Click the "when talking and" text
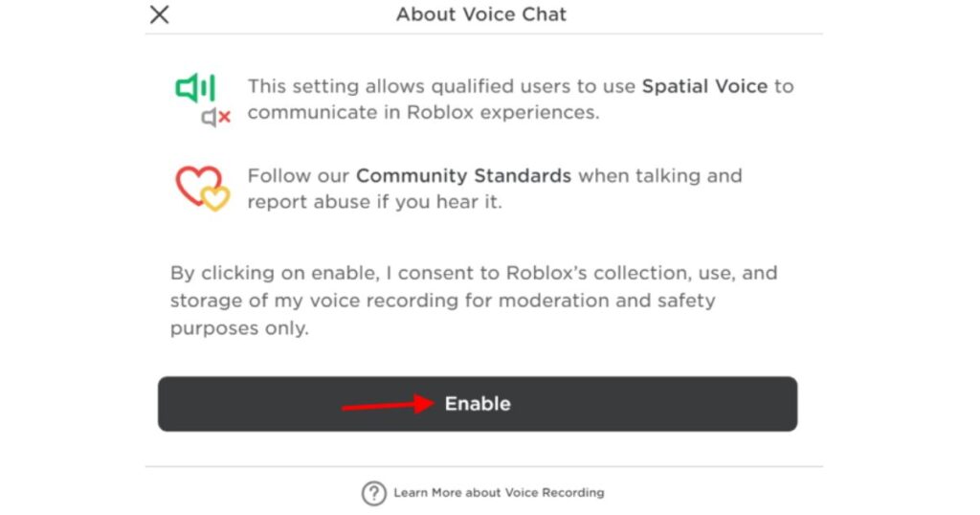Screen dimensions: 980x515 659,176
